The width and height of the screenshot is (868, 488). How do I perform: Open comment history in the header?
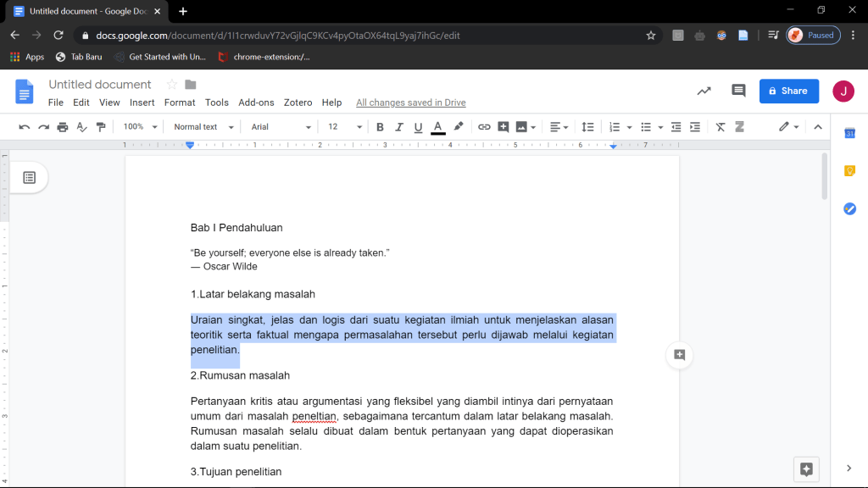pyautogui.click(x=738, y=91)
